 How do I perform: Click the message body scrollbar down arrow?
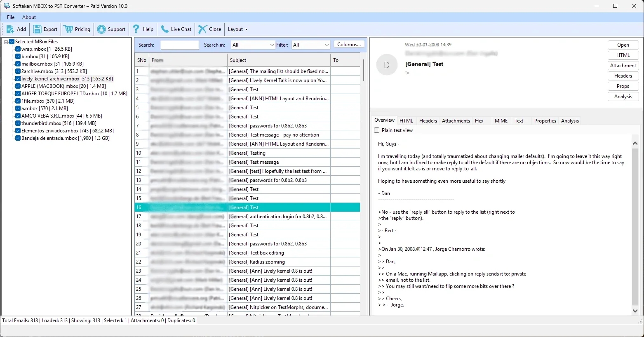coord(635,311)
